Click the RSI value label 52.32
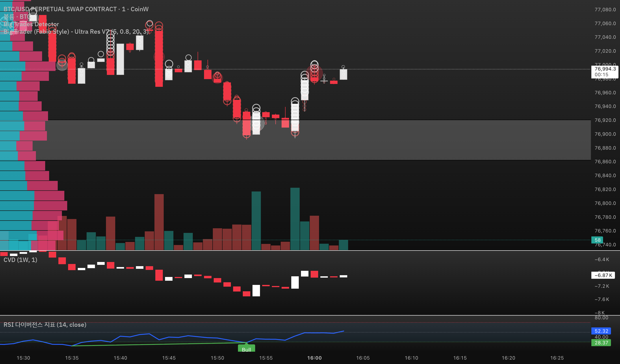Image resolution: width=620 pixels, height=364 pixels. click(x=601, y=331)
